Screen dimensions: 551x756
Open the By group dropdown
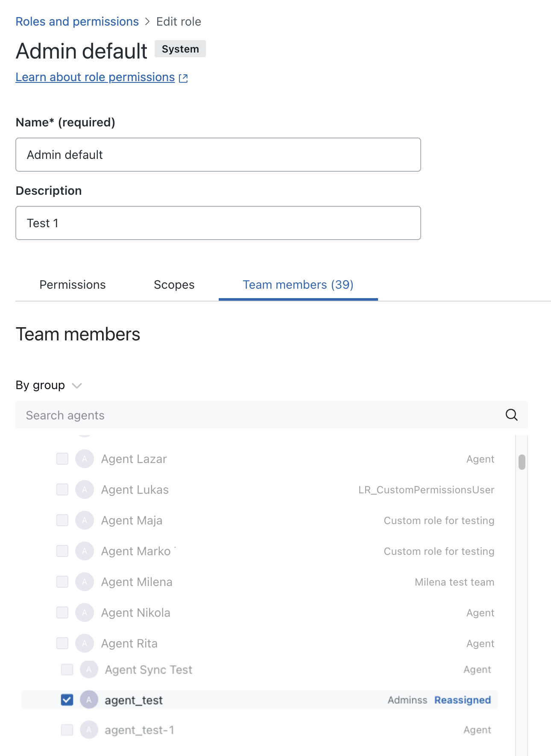click(49, 385)
